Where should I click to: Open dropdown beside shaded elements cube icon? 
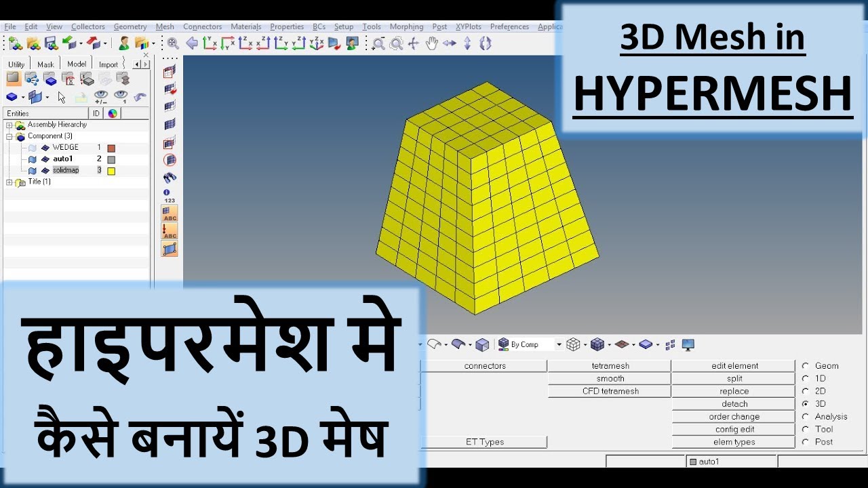608,345
